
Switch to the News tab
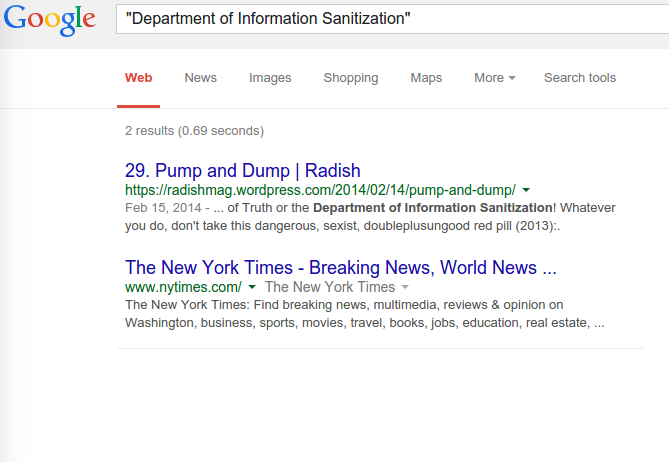(x=201, y=78)
